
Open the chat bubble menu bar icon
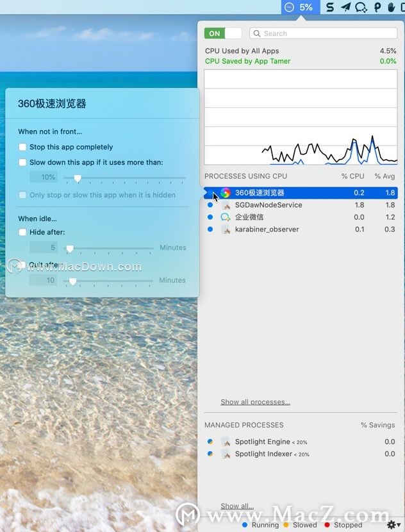pyautogui.click(x=361, y=7)
